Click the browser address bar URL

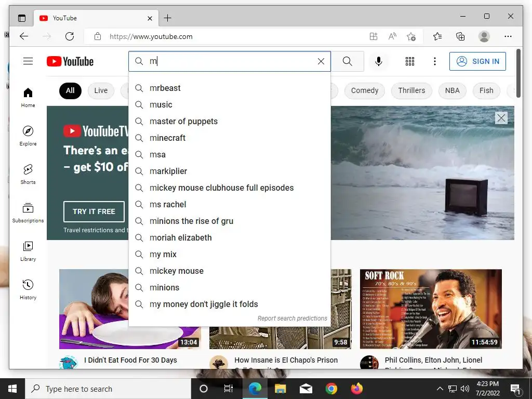[151, 36]
